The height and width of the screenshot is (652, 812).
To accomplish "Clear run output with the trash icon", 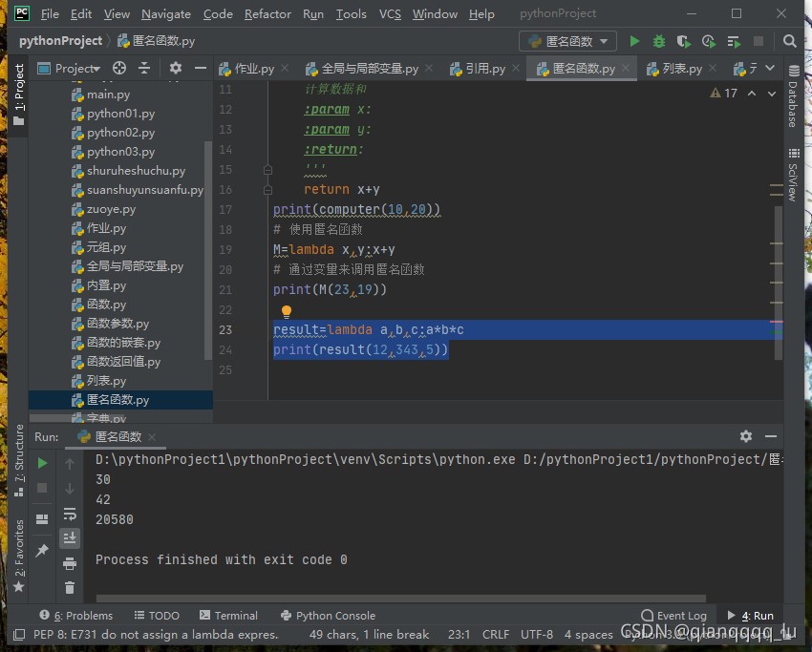I will coord(70,588).
